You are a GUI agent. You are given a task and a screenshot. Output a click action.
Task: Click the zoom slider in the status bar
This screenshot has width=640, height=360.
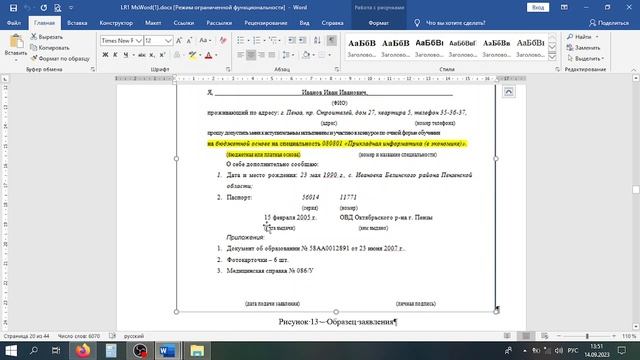coord(587,336)
